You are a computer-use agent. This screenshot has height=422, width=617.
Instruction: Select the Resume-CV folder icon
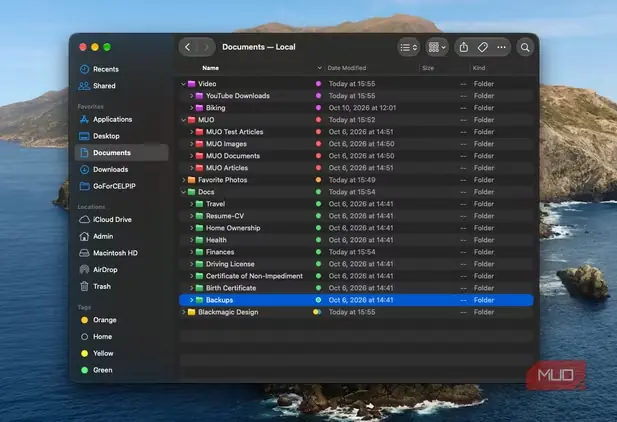pos(200,216)
